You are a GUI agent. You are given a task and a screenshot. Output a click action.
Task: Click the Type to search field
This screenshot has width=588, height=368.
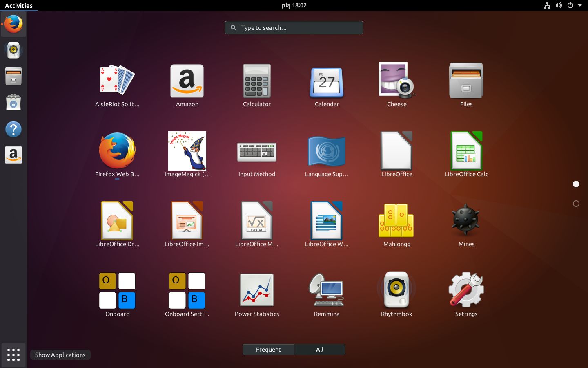(x=294, y=28)
